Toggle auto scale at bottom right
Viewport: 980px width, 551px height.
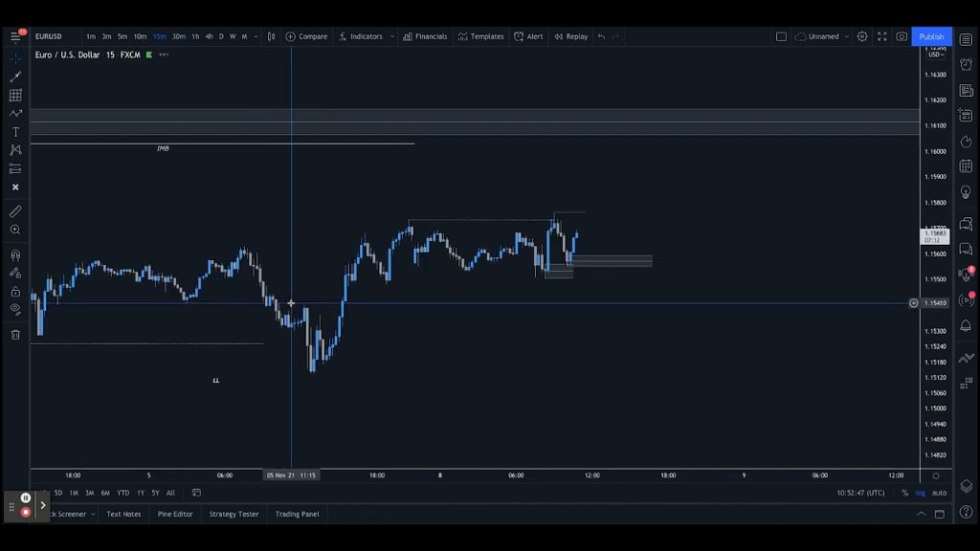[940, 493]
